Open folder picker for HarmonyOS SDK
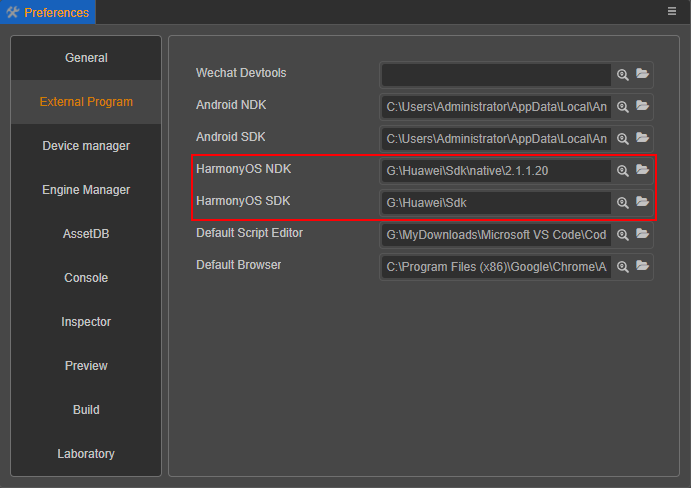The width and height of the screenshot is (691, 488). tap(642, 202)
